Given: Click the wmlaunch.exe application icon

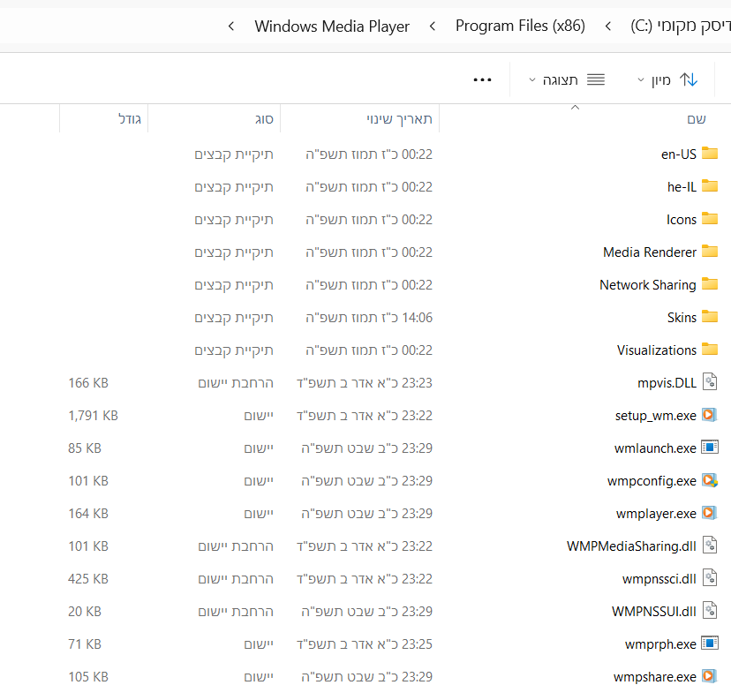Looking at the screenshot, I should pos(710,448).
